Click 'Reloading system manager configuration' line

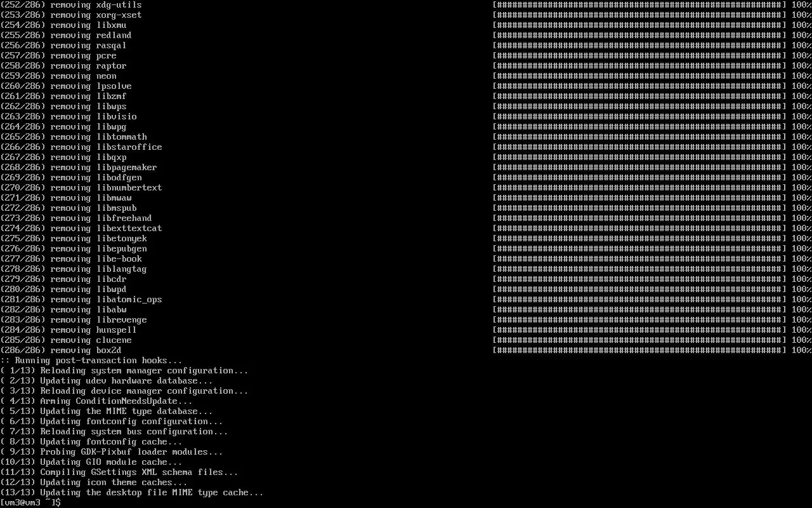point(124,370)
